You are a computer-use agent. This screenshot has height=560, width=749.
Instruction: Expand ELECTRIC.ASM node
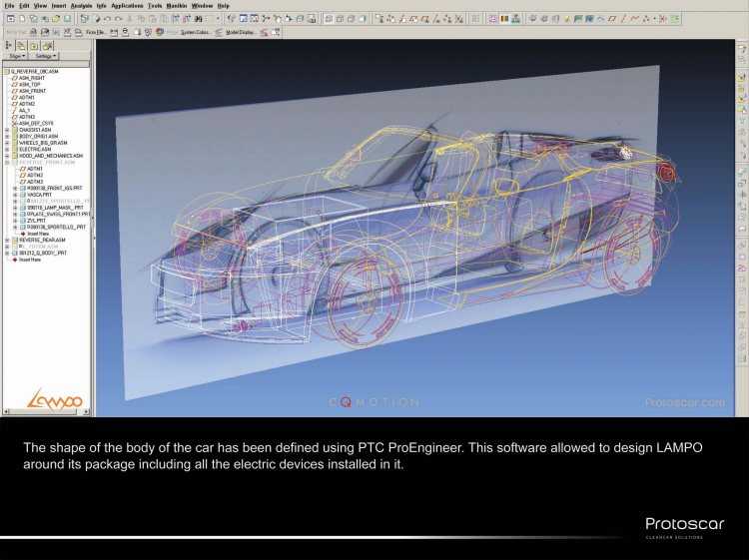7,149
